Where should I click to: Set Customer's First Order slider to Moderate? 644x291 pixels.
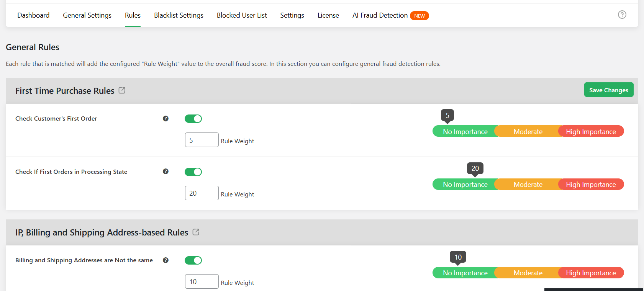(x=528, y=131)
